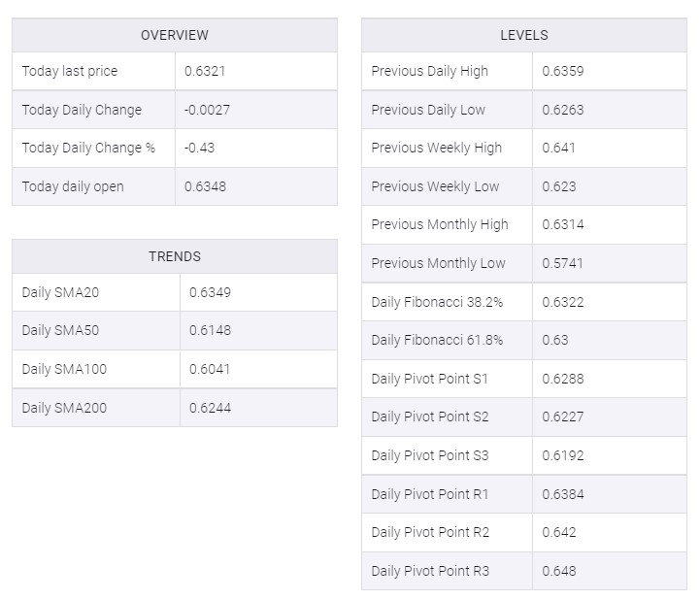This screenshot has height=600, width=700.
Task: Click the Daily Fibonacci 38.2% label
Action: tap(437, 302)
